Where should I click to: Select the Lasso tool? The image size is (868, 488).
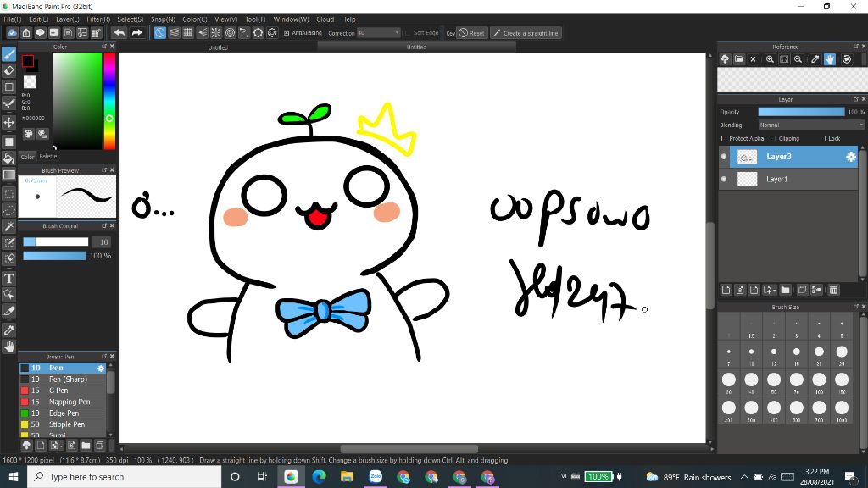tap(8, 210)
